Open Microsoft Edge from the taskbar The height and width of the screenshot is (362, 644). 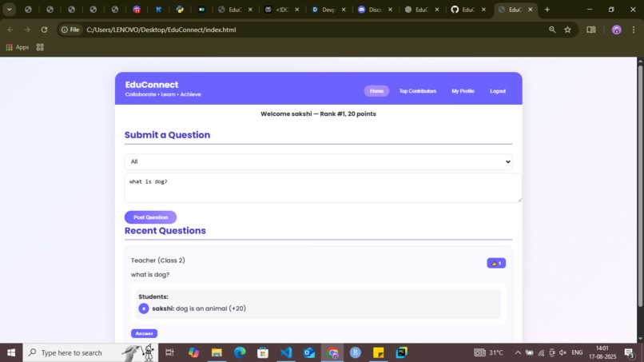[240, 352]
